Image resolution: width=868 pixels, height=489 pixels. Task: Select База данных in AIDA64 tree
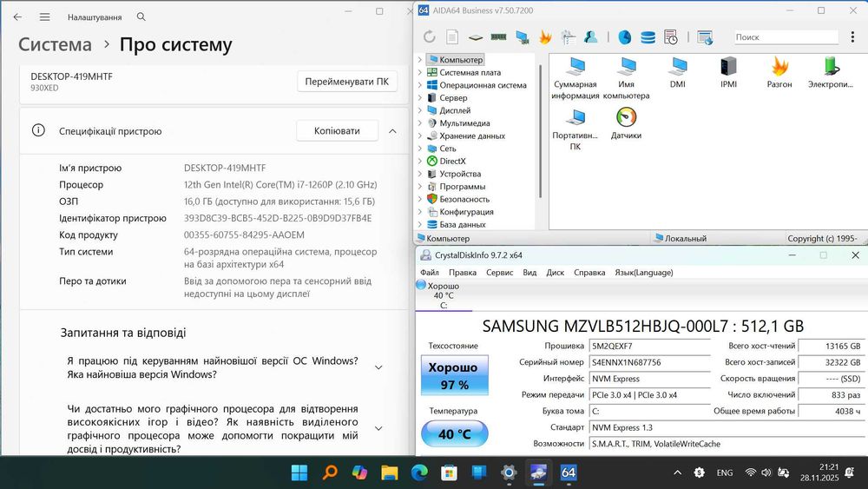point(463,224)
